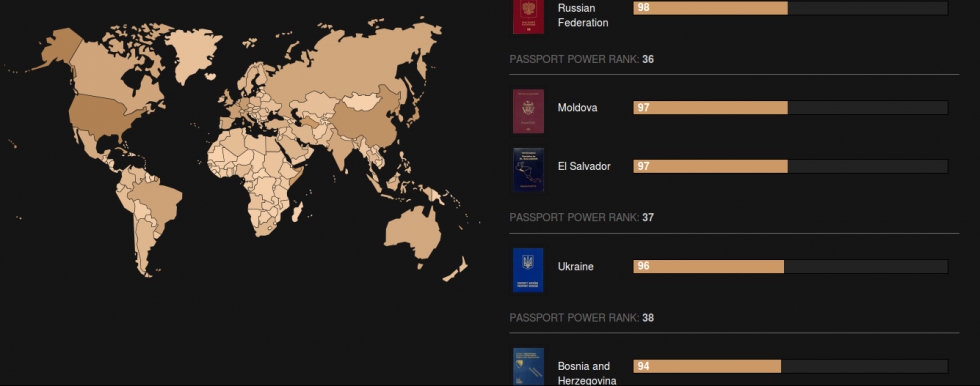Image resolution: width=980 pixels, height=386 pixels.
Task: Click Russian Federation's score bar showing 98
Action: coord(791,7)
